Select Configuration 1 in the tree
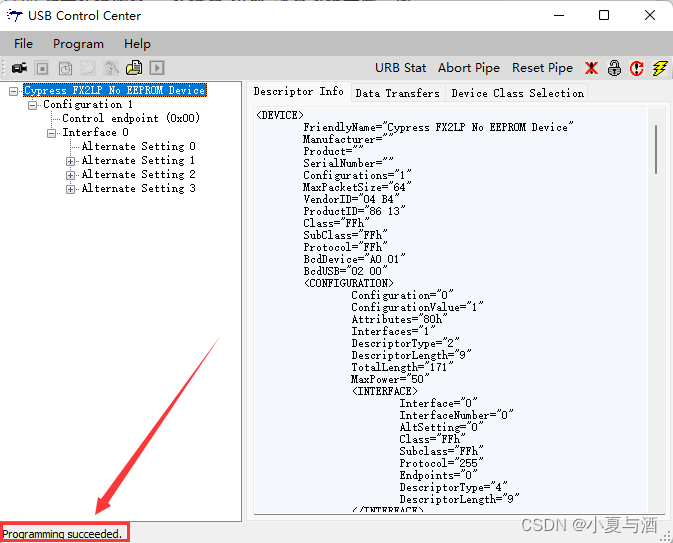Viewport: 673px width, 543px height. (88, 104)
